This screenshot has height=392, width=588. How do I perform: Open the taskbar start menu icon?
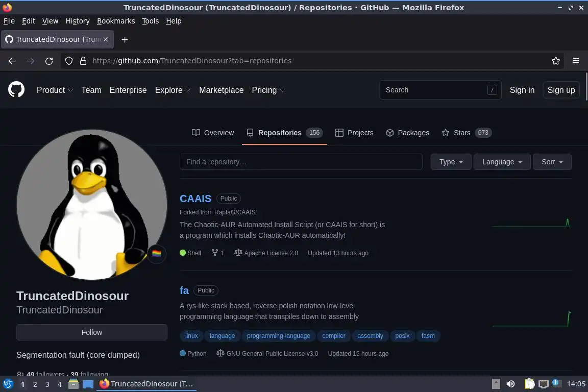8,384
